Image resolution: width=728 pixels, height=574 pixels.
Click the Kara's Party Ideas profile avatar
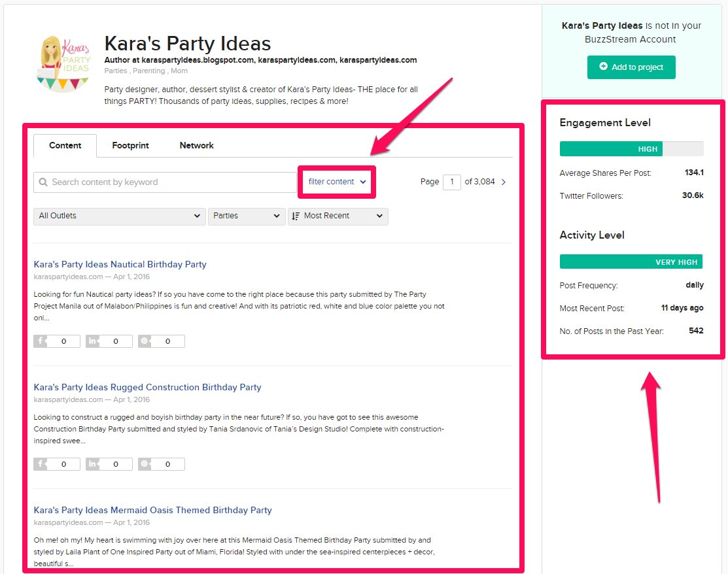(62, 62)
